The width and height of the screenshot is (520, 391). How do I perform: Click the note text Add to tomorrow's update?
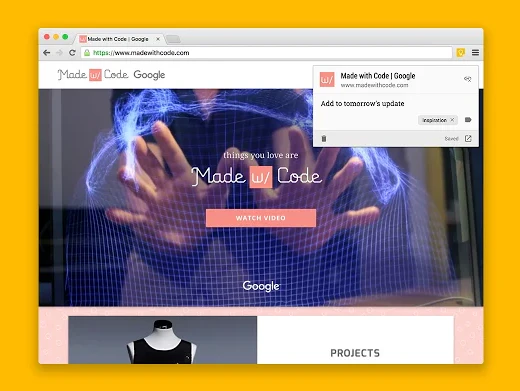tap(362, 104)
